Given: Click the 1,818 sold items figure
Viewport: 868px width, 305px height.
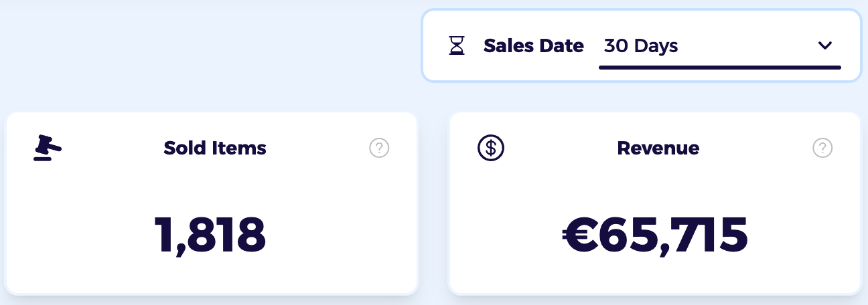Looking at the screenshot, I should coord(210,235).
